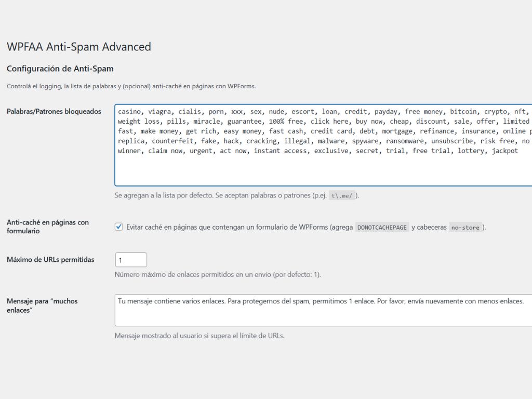Click the no-store header code label
Image resolution: width=532 pixels, height=399 pixels.
465,228
